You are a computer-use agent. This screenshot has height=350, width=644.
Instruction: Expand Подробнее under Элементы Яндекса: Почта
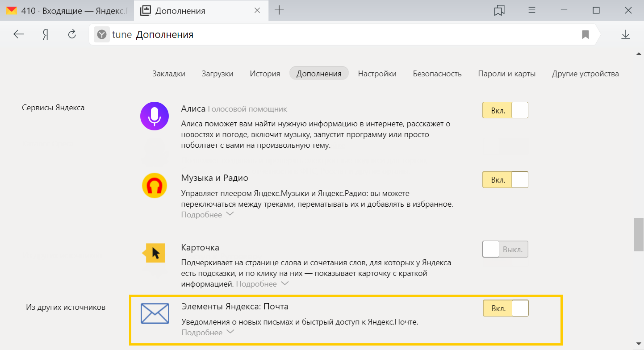coord(208,333)
